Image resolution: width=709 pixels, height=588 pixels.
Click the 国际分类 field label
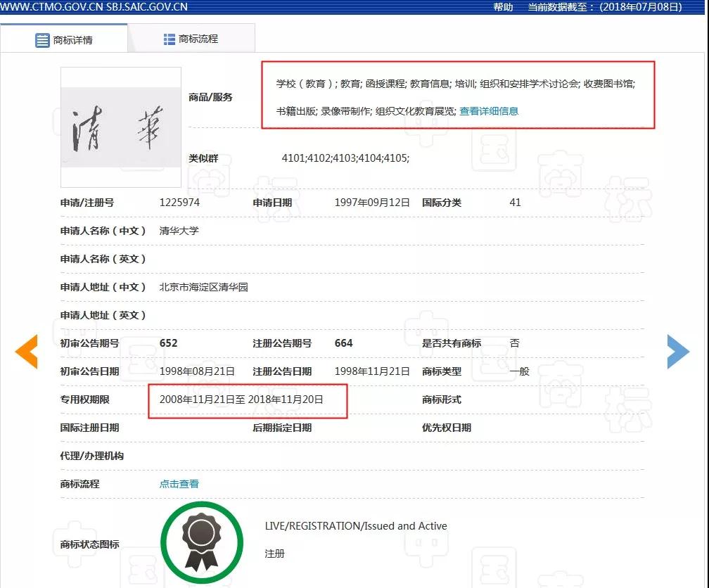(x=442, y=203)
